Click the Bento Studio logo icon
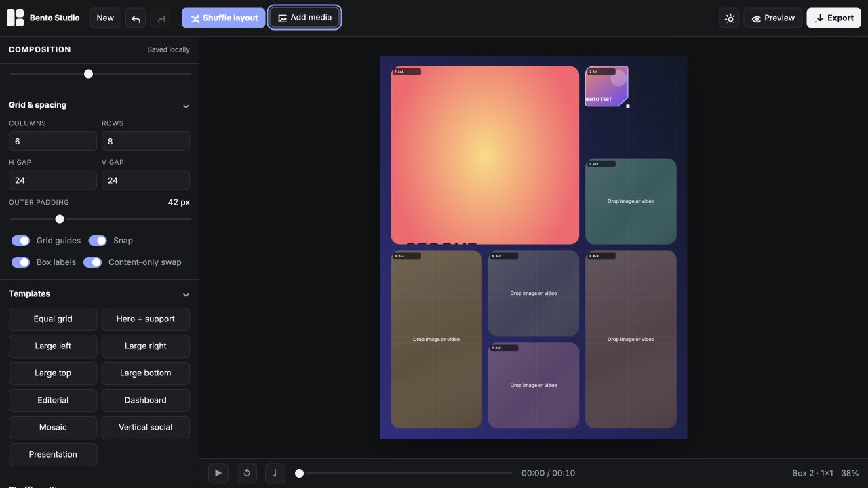868x488 pixels. click(x=16, y=18)
